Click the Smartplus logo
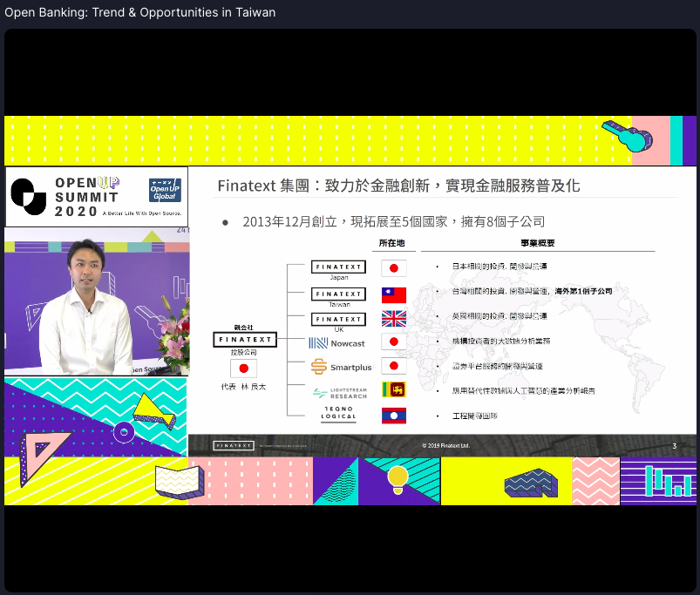700x595 pixels. pyautogui.click(x=339, y=367)
